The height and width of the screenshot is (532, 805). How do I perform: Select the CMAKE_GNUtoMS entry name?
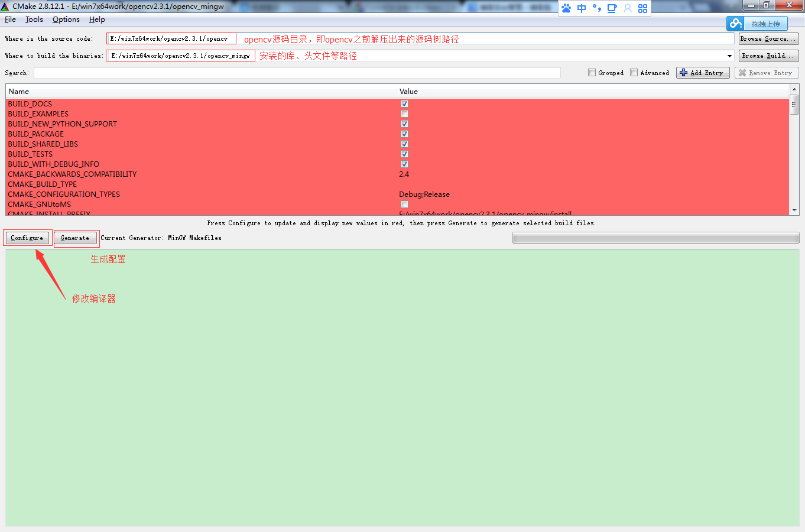[x=40, y=205]
